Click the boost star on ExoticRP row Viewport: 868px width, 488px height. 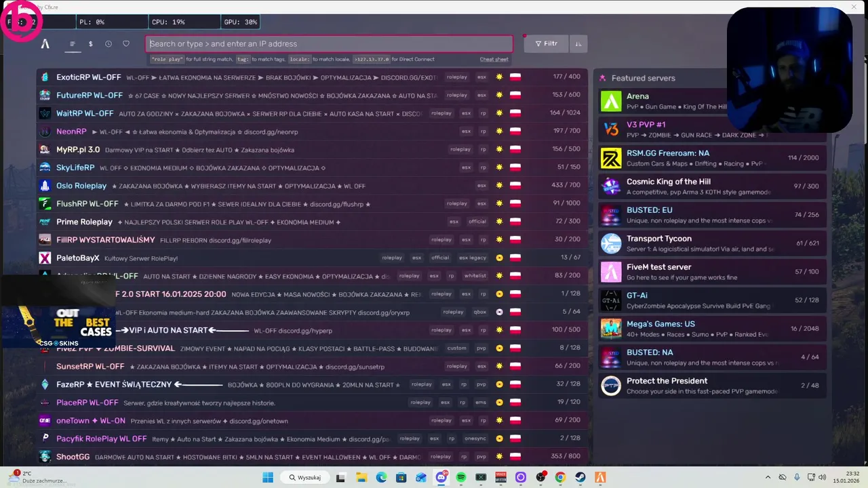coord(500,77)
